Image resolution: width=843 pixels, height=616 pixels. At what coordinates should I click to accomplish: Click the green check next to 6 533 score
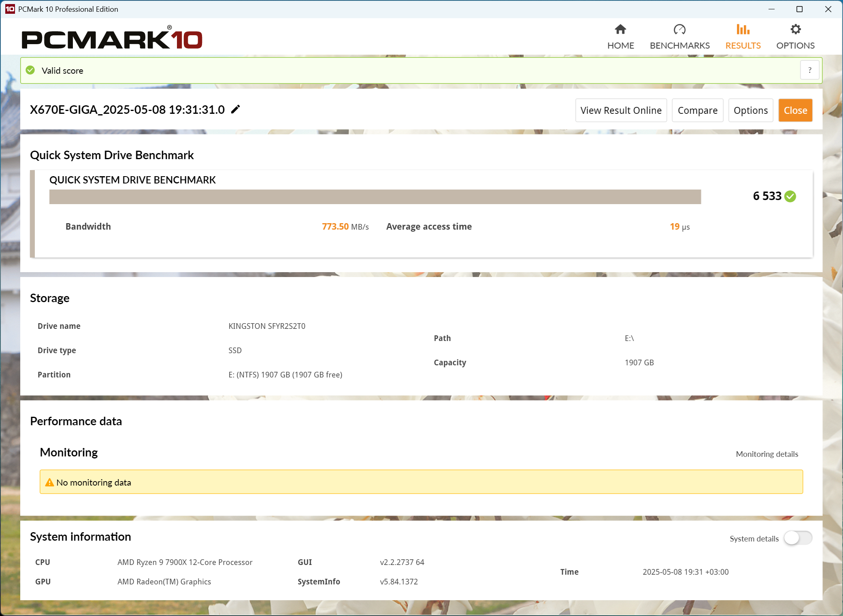790,196
